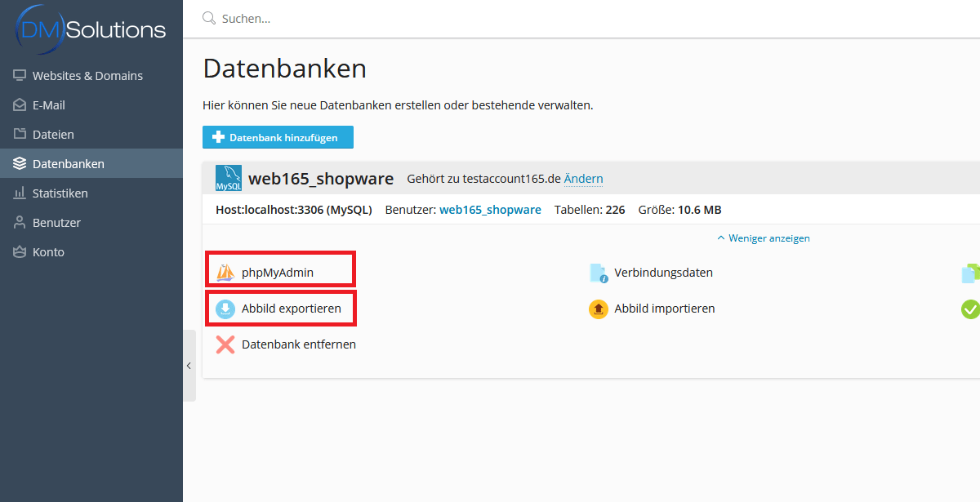Open Websites & Domains menu
Viewport: 980px width, 502px height.
[91, 76]
